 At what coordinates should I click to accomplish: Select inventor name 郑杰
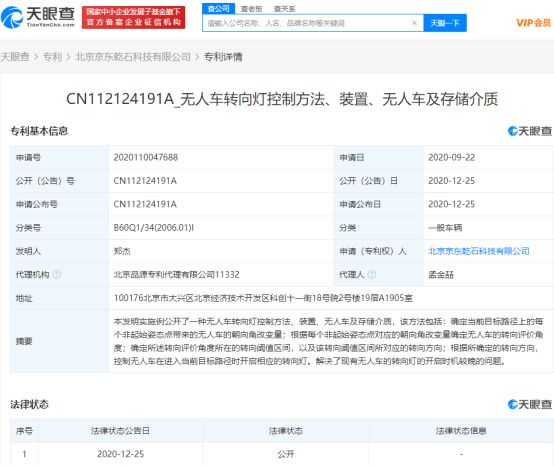pyautogui.click(x=122, y=251)
